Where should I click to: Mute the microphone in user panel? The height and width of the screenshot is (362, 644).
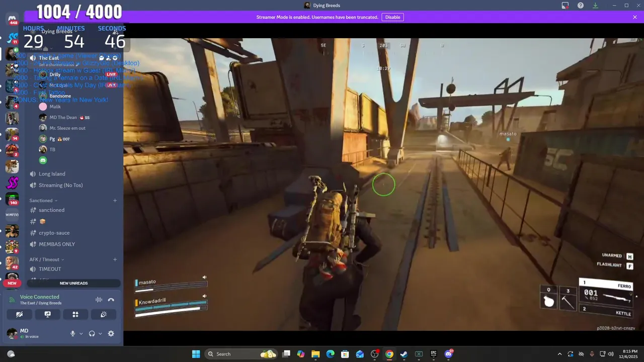72,333
